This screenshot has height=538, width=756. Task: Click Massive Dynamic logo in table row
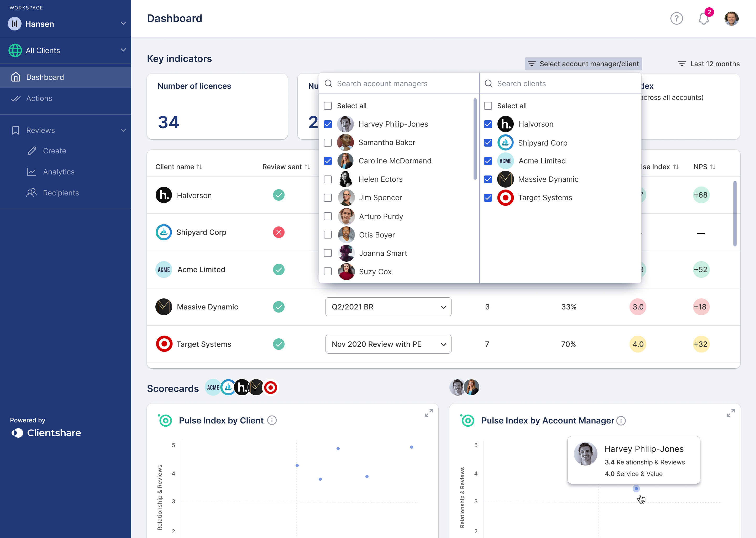[x=164, y=307]
